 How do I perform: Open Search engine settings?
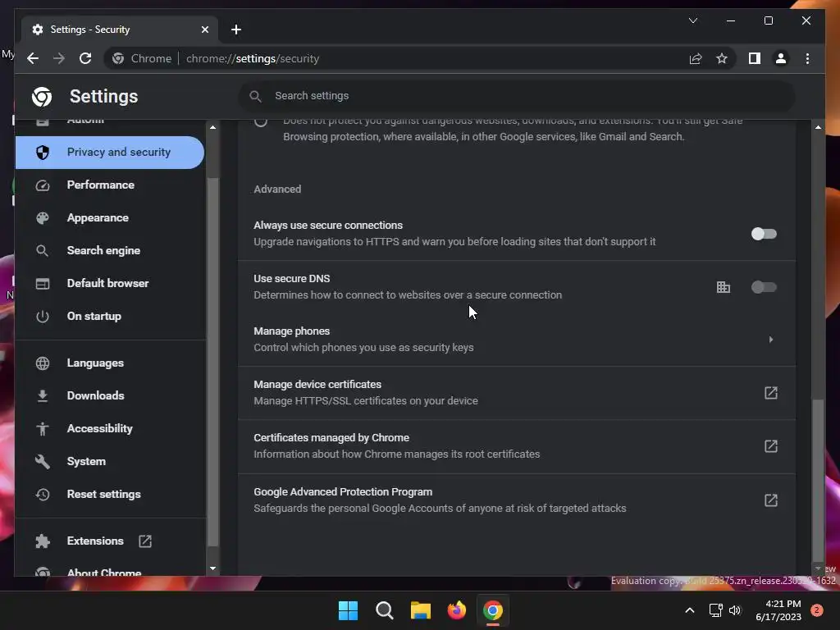[109, 250]
